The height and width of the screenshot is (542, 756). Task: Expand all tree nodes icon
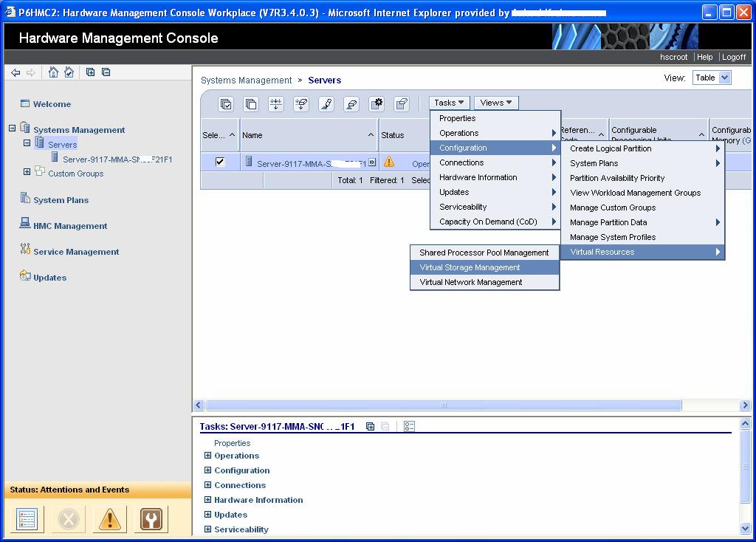[x=90, y=72]
